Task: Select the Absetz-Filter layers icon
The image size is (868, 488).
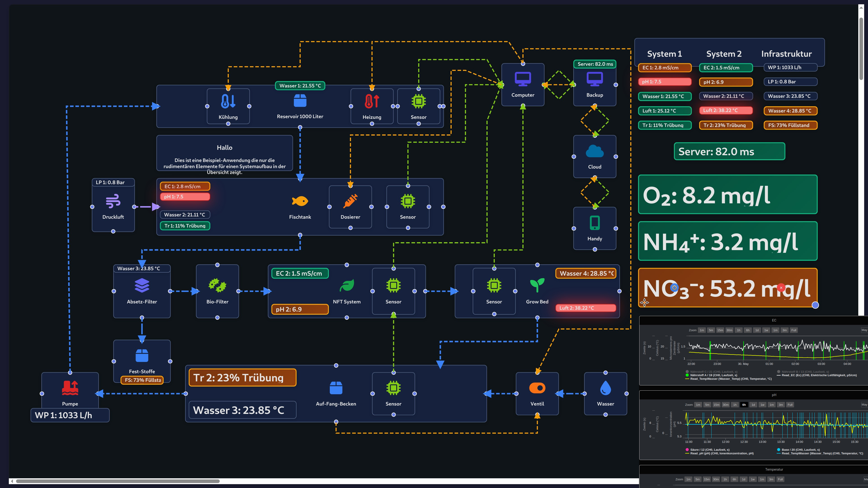Action: pos(142,285)
